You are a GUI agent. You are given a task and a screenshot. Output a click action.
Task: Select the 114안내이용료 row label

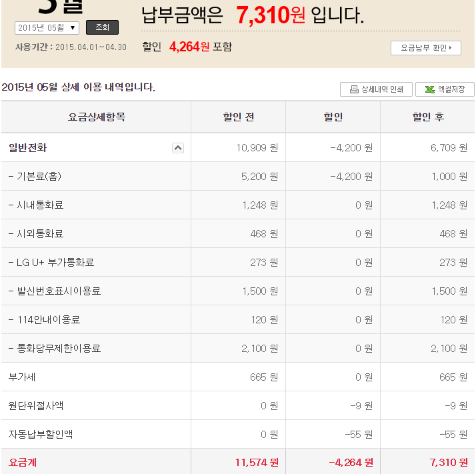coord(44,320)
